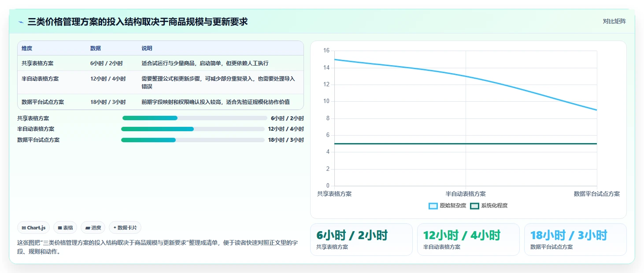Click the progress label 共享表格方案

tap(33, 118)
